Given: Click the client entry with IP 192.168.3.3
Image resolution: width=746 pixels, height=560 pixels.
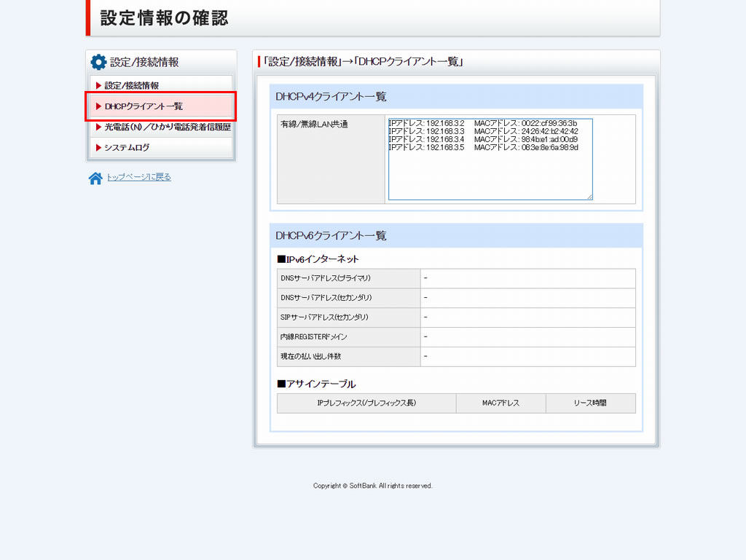Looking at the screenshot, I should pyautogui.click(x=484, y=131).
